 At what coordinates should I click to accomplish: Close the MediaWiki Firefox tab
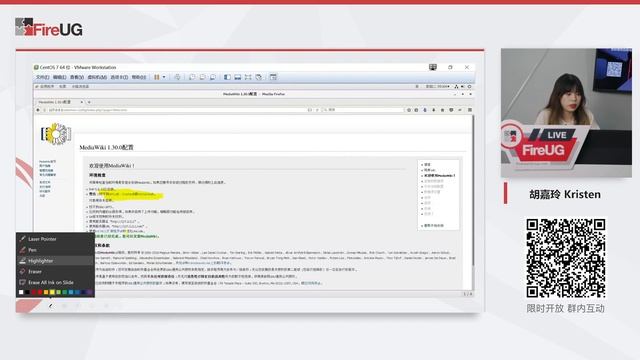pyautogui.click(x=82, y=102)
